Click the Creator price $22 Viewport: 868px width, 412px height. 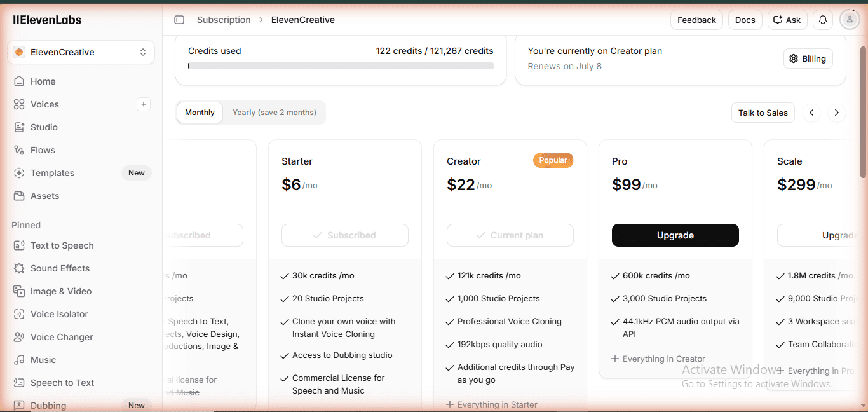(461, 184)
